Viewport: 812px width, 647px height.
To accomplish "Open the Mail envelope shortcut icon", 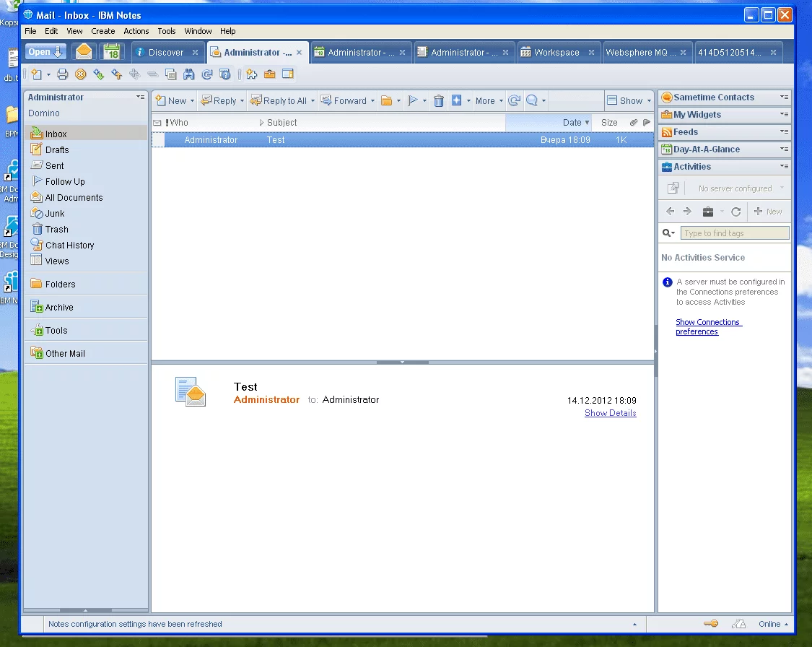I will 84,52.
